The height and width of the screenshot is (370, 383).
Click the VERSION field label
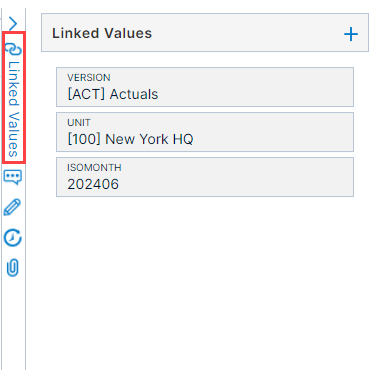89,77
